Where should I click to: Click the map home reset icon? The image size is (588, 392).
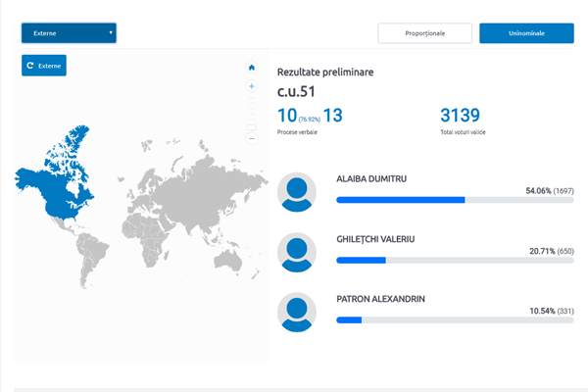click(x=252, y=68)
